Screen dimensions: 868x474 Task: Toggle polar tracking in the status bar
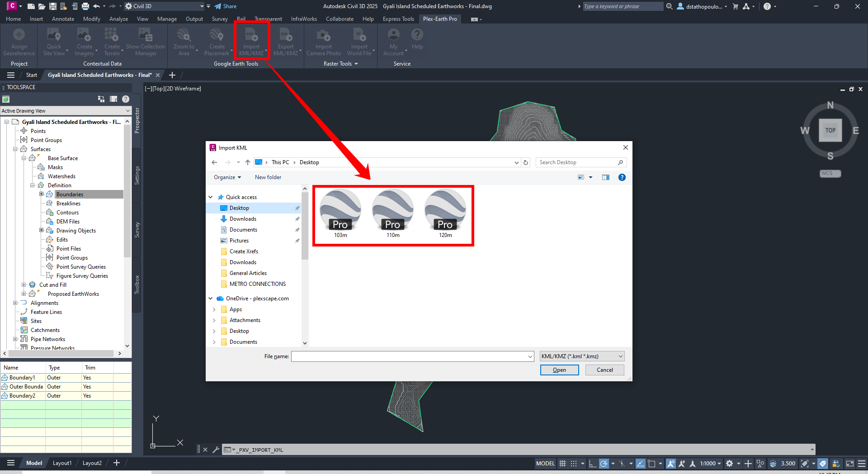(604, 464)
